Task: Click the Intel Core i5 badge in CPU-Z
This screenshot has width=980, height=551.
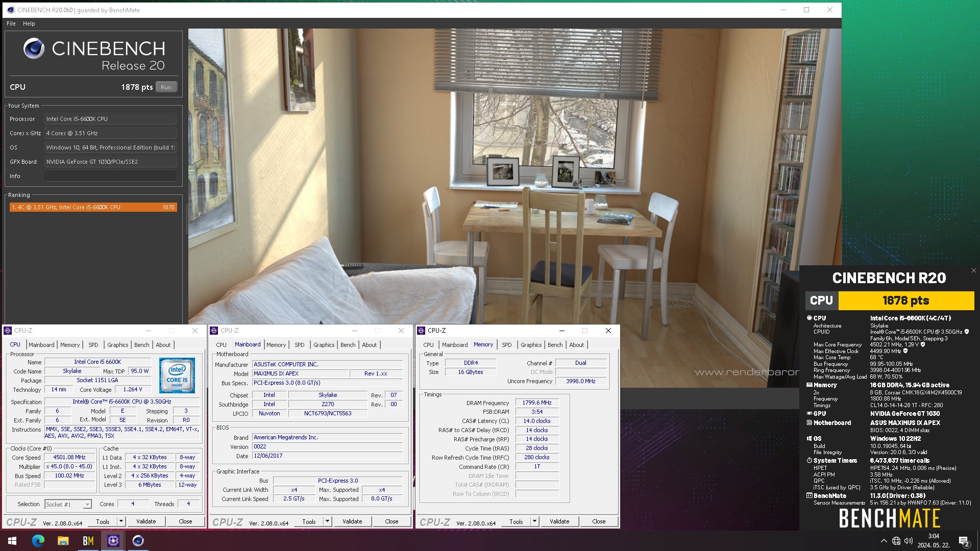Action: (177, 375)
